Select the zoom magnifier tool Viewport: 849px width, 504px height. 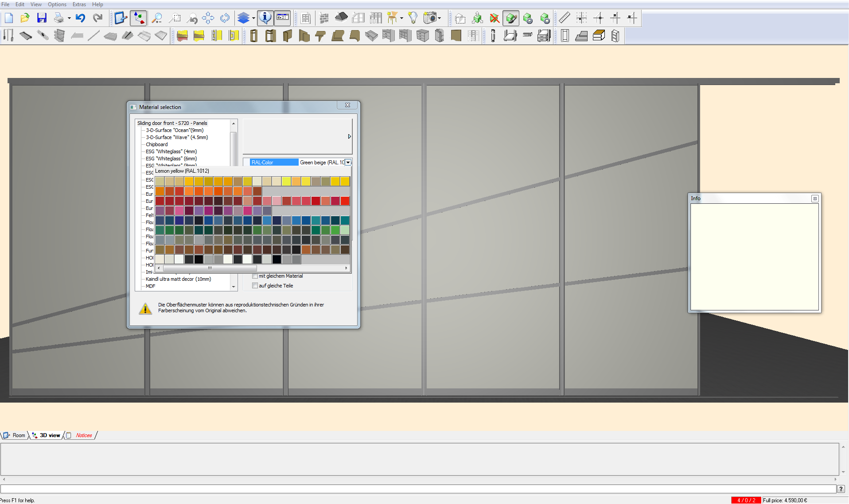156,18
